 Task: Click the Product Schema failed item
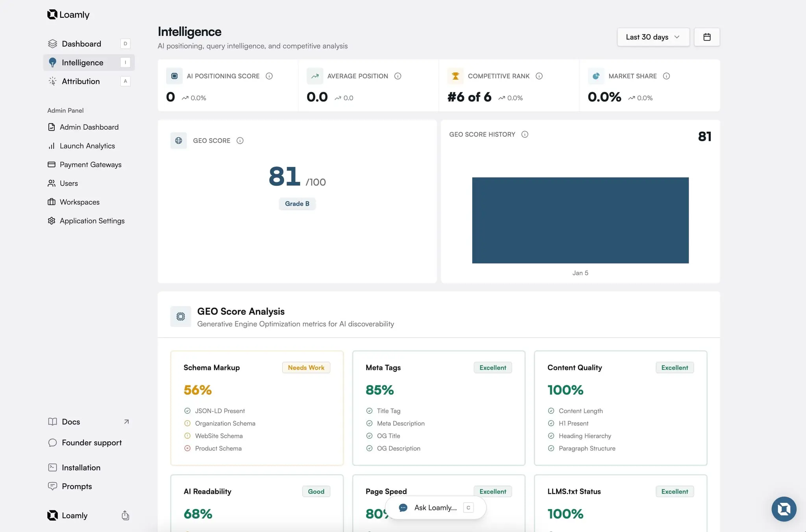(x=213, y=449)
